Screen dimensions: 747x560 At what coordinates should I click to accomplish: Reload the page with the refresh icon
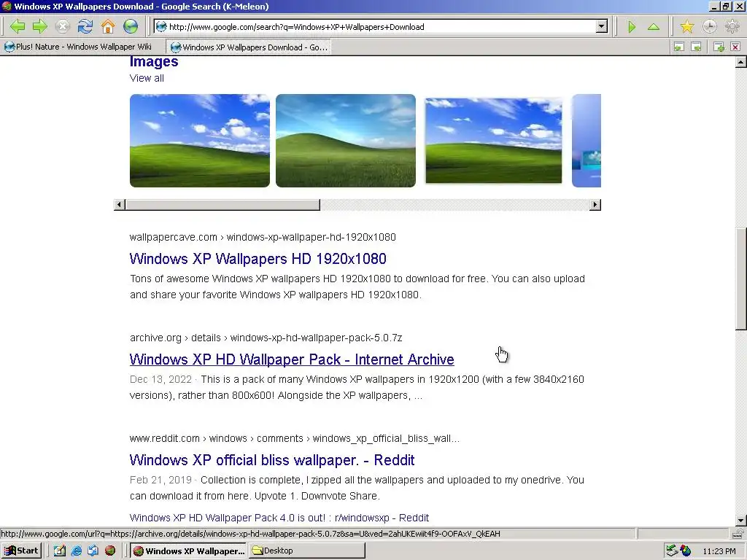pyautogui.click(x=85, y=26)
